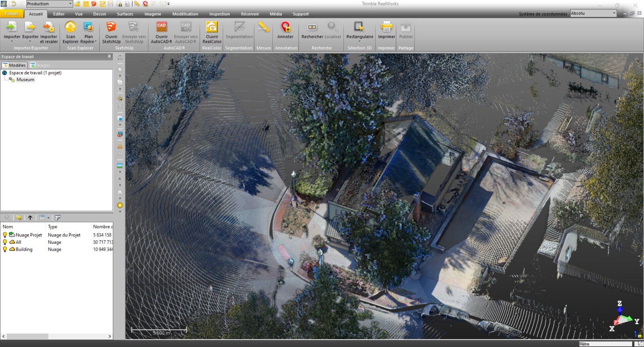Screen dimensions: 644x347
Task: Click Ouvrir AutoCAD icon
Action: pos(161,27)
